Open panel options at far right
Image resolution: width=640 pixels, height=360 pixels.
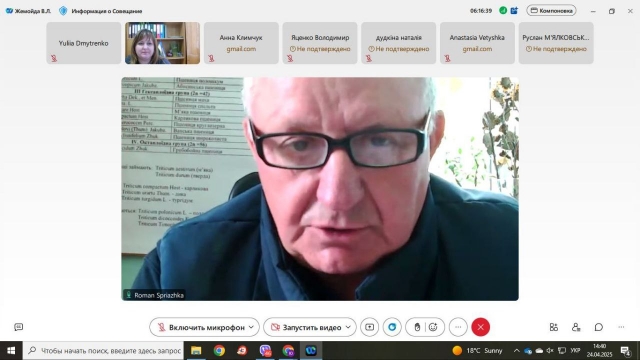tap(621, 327)
